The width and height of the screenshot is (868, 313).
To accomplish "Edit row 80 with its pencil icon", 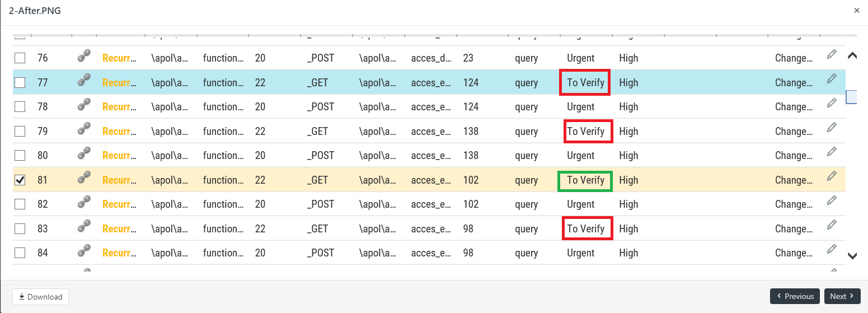I will [832, 152].
